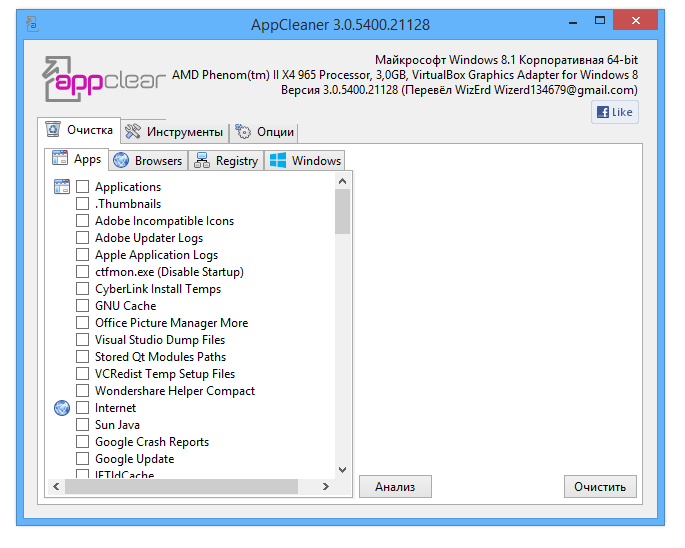Check Adobe Updater Logs
This screenshot has width=685, height=548.
tap(83, 238)
